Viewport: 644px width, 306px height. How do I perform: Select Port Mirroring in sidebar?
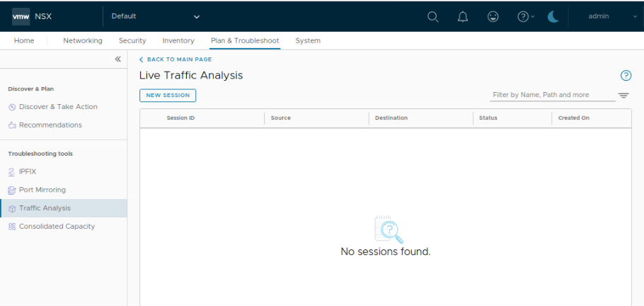point(42,190)
